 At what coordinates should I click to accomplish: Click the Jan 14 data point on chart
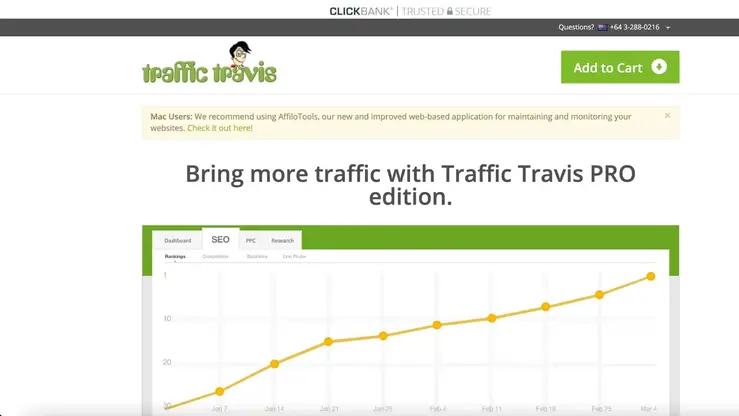pos(275,363)
